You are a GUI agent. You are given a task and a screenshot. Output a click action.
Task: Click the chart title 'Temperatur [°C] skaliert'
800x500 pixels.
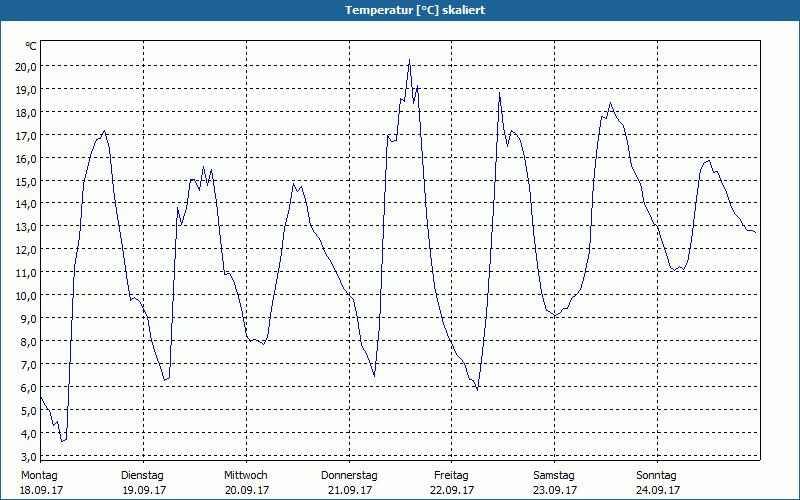(400, 9)
